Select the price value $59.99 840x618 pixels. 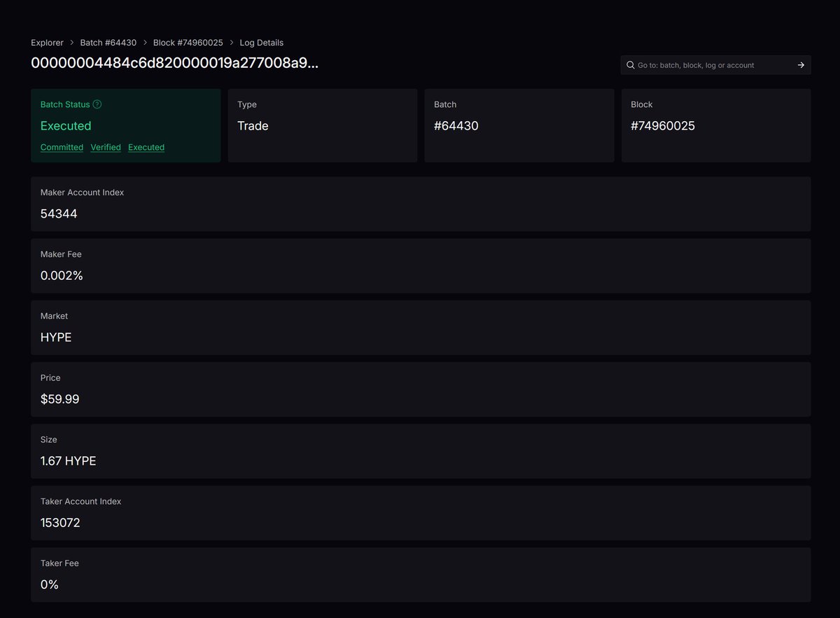[59, 399]
